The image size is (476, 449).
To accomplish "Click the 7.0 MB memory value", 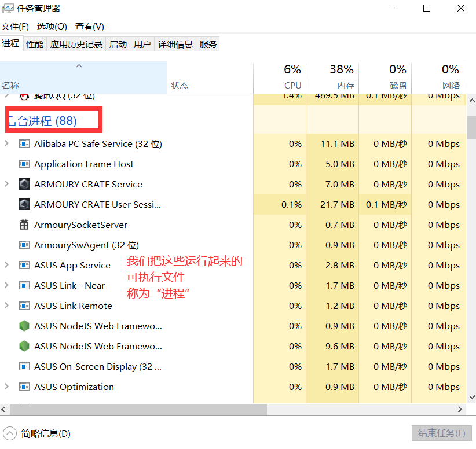I will click(340, 184).
